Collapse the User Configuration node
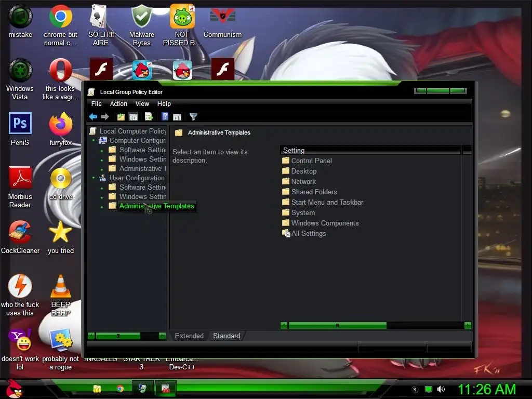This screenshot has height=399, width=532. click(94, 178)
